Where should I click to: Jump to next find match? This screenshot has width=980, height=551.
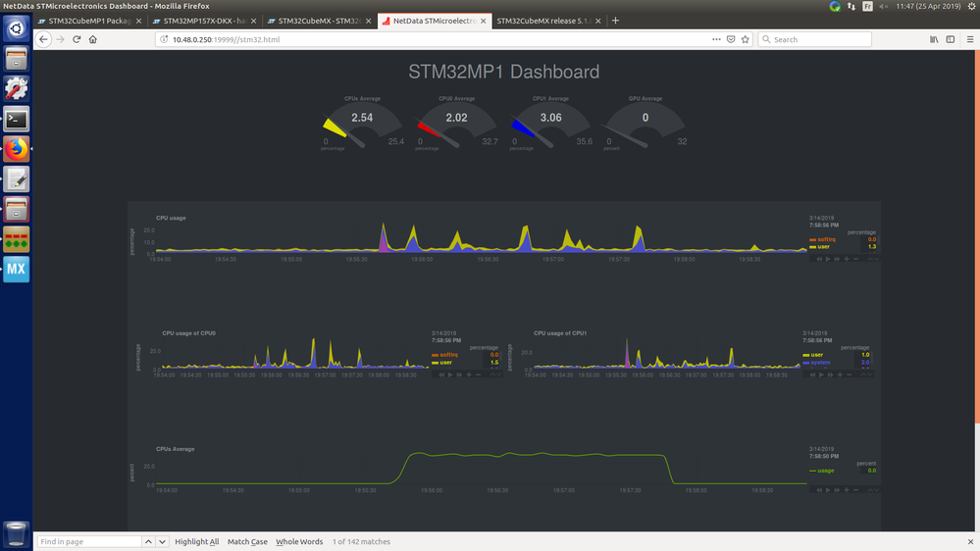click(162, 541)
